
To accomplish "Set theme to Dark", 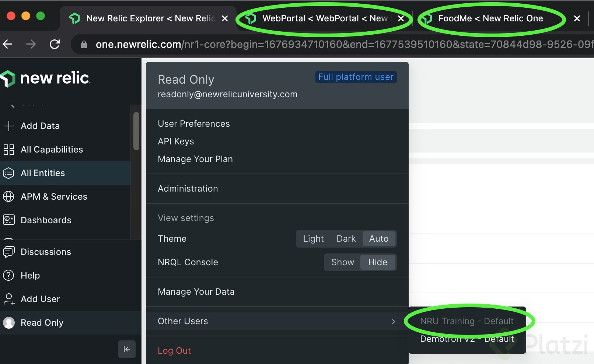I will (346, 239).
